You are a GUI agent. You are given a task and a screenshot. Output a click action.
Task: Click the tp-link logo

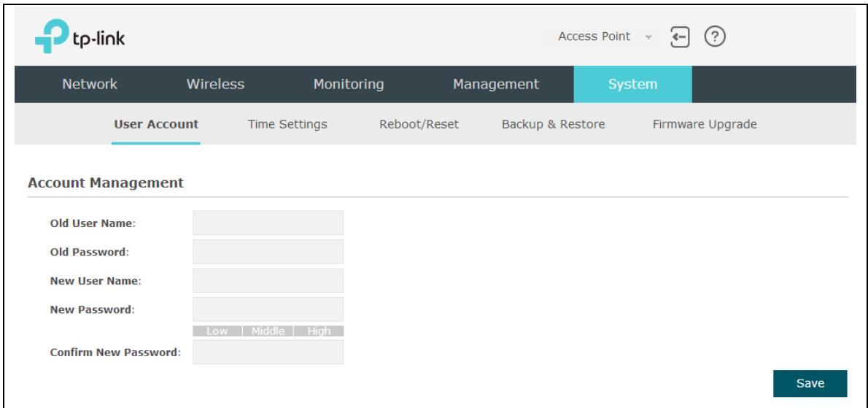click(x=80, y=36)
